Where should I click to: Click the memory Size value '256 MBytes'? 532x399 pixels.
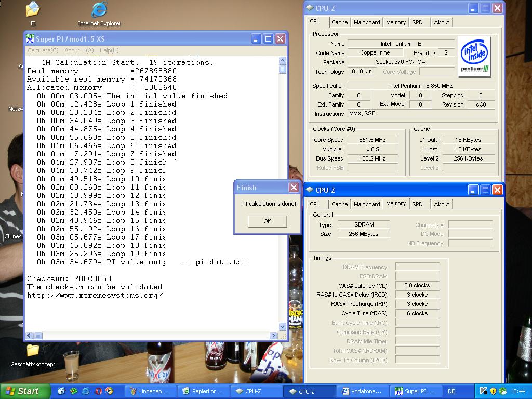(364, 234)
